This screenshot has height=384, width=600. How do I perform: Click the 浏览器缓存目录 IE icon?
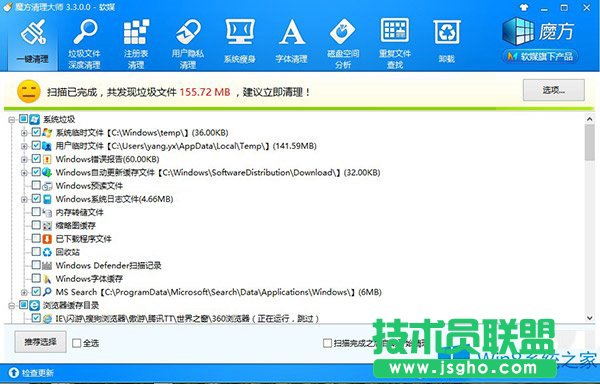click(x=34, y=305)
